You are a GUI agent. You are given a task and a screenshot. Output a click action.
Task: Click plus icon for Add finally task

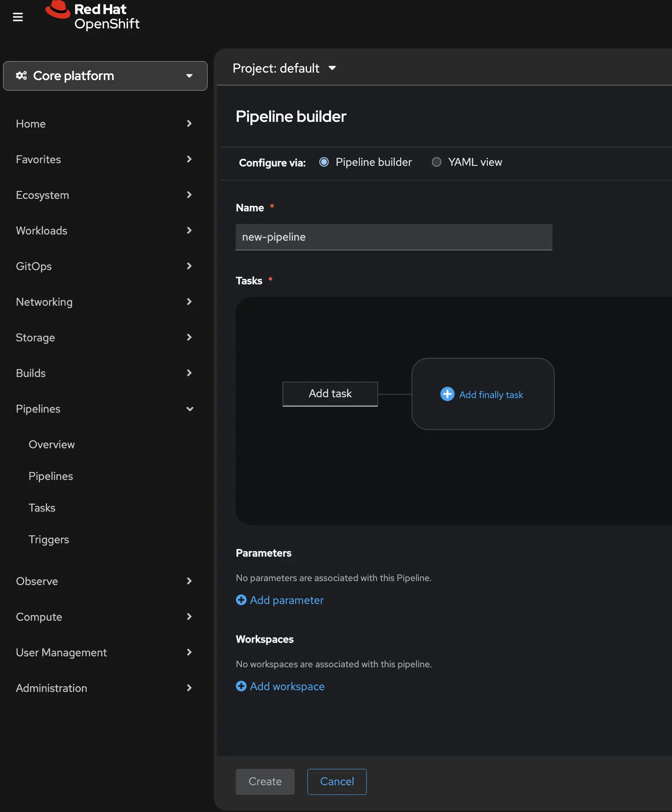click(447, 394)
